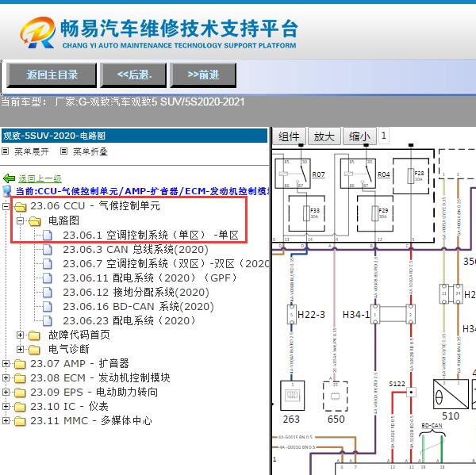The image size is (476, 475).
Task: Expand the 23.07 AMP 扩音器 node
Action: tap(6, 364)
